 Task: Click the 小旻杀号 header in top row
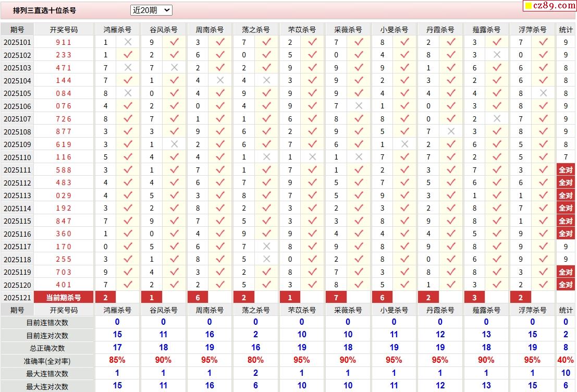pyautogui.click(x=394, y=30)
